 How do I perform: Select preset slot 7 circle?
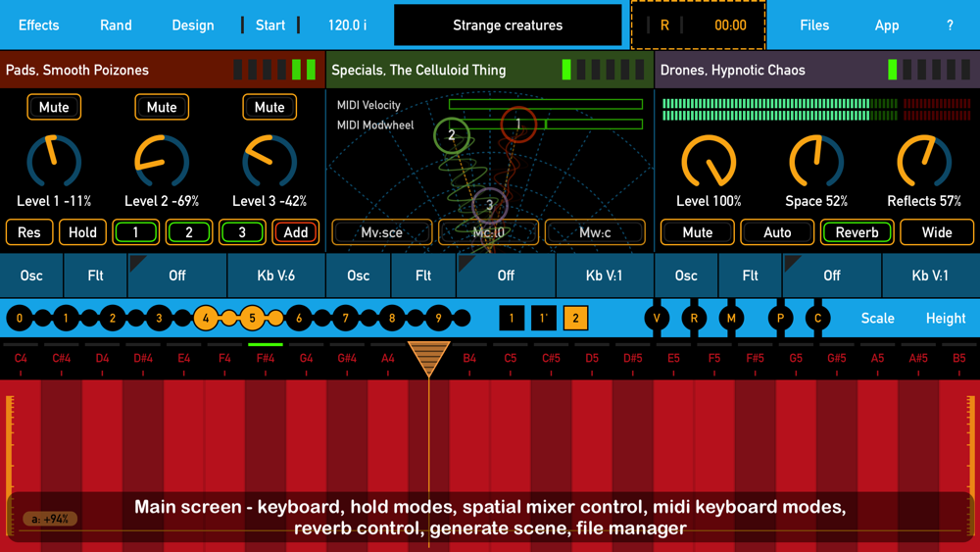click(x=345, y=318)
